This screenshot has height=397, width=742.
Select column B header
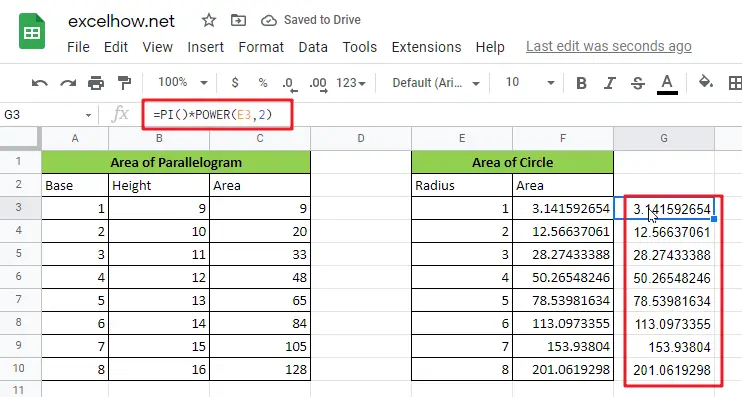[x=159, y=138]
